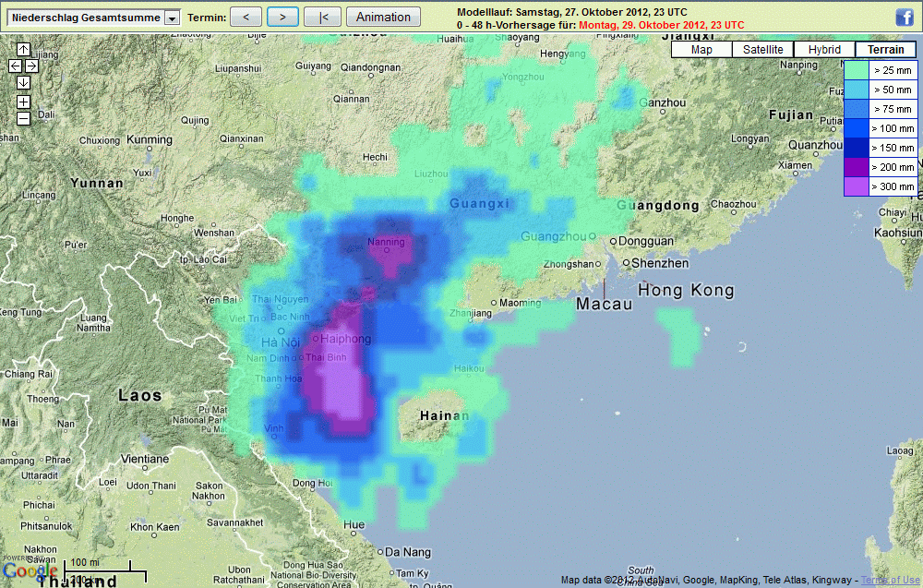The width and height of the screenshot is (923, 588).
Task: Click the > 75 mm legend color swatch
Action: (857, 109)
